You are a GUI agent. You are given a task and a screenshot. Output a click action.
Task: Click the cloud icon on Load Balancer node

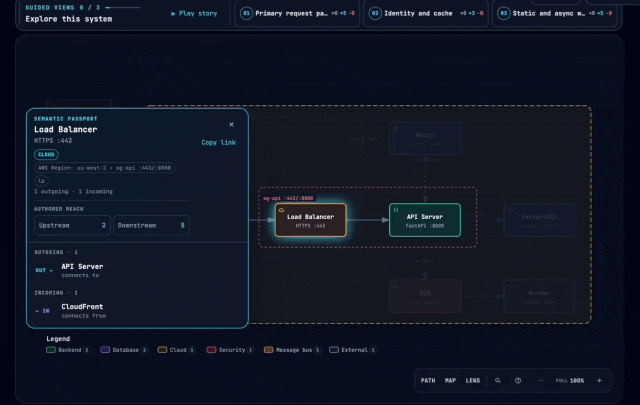point(281,210)
